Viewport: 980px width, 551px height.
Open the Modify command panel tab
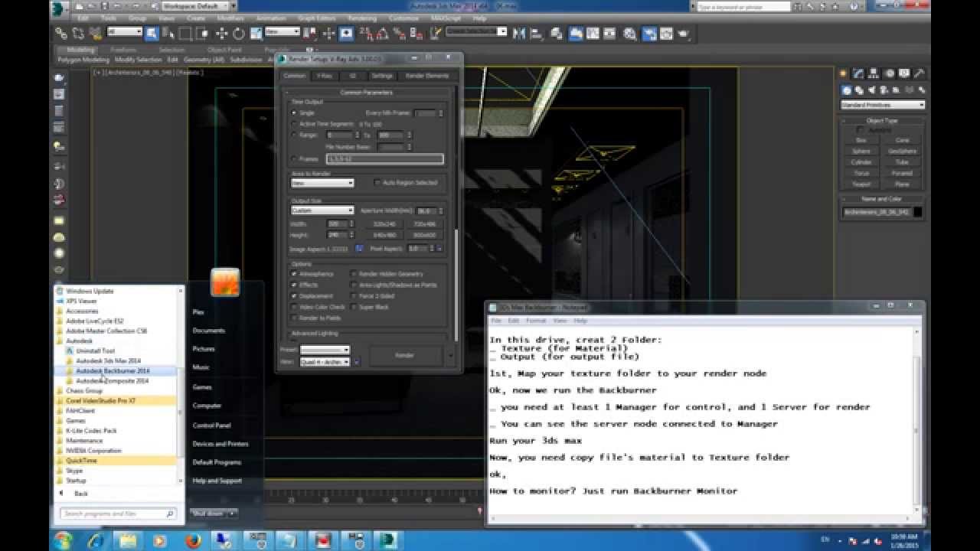click(859, 74)
